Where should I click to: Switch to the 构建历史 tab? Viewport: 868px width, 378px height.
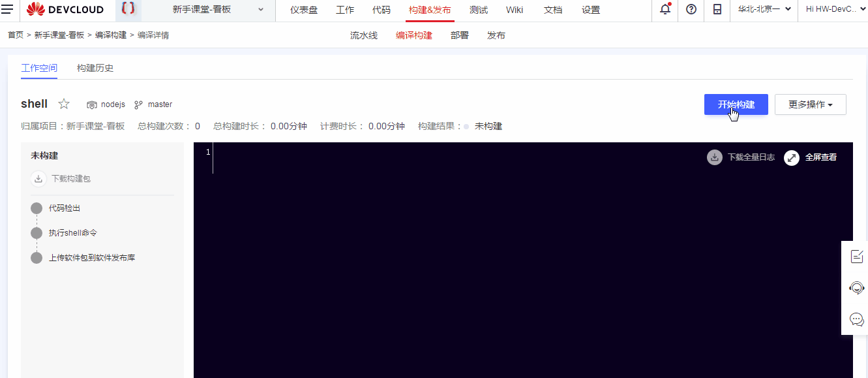[x=96, y=67]
